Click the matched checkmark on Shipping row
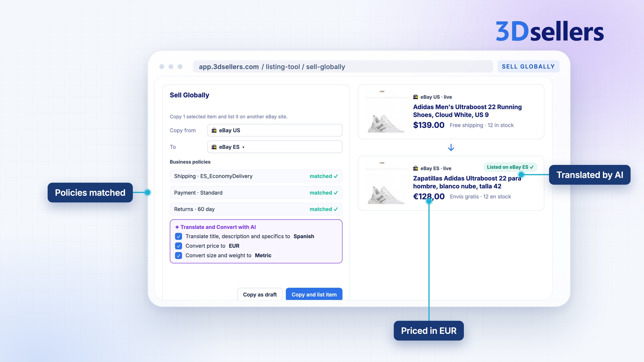Viewport: 644px width, 362px height. pyautogui.click(x=336, y=176)
